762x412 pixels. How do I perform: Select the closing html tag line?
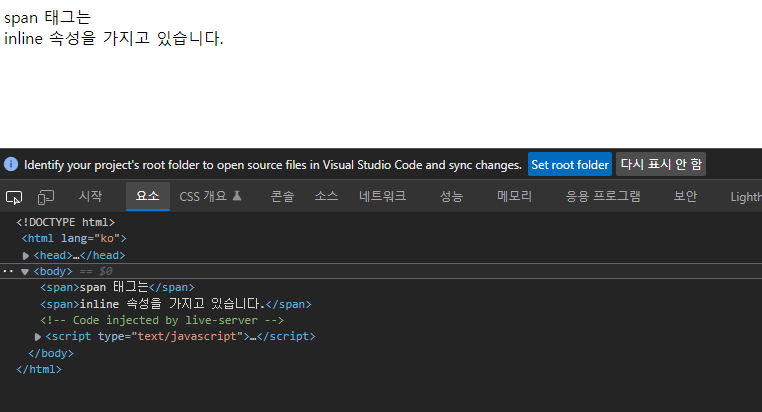[x=39, y=369]
